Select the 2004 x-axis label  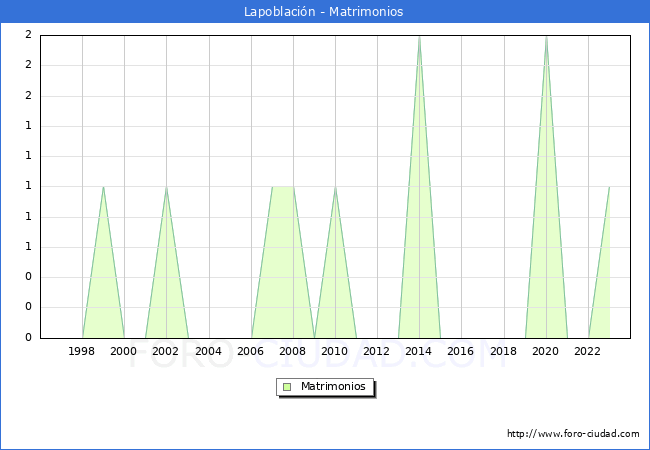click(208, 351)
